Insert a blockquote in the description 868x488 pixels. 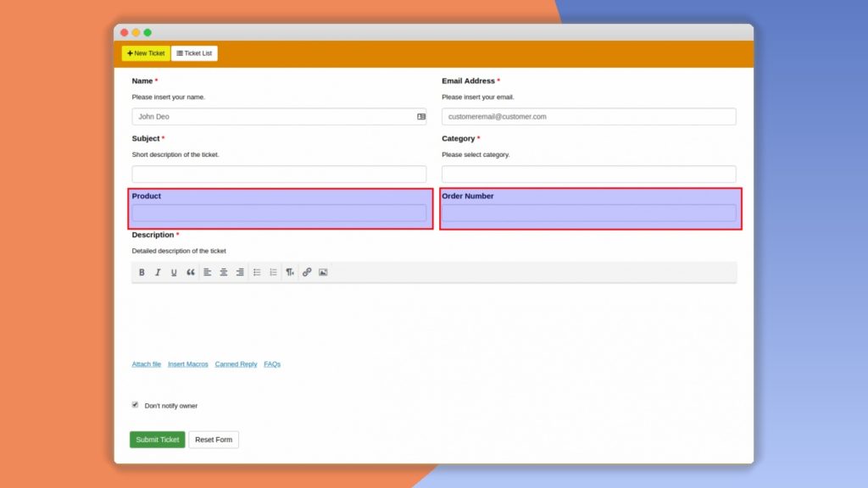[191, 272]
